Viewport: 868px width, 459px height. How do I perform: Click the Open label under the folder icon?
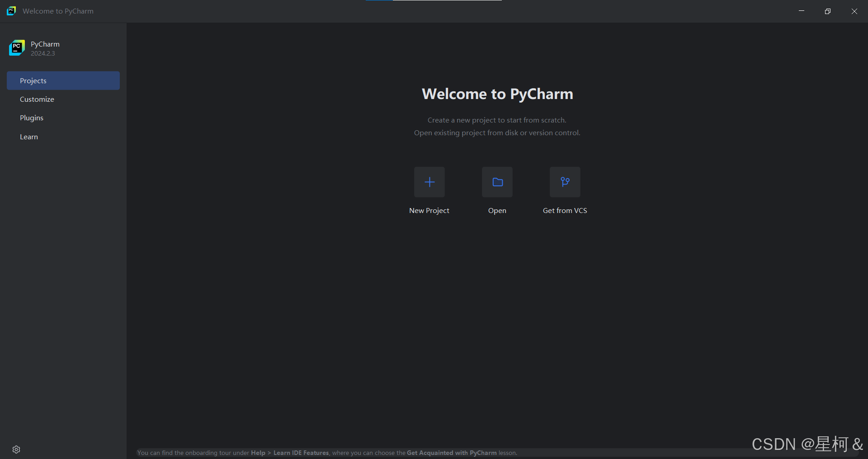click(497, 211)
